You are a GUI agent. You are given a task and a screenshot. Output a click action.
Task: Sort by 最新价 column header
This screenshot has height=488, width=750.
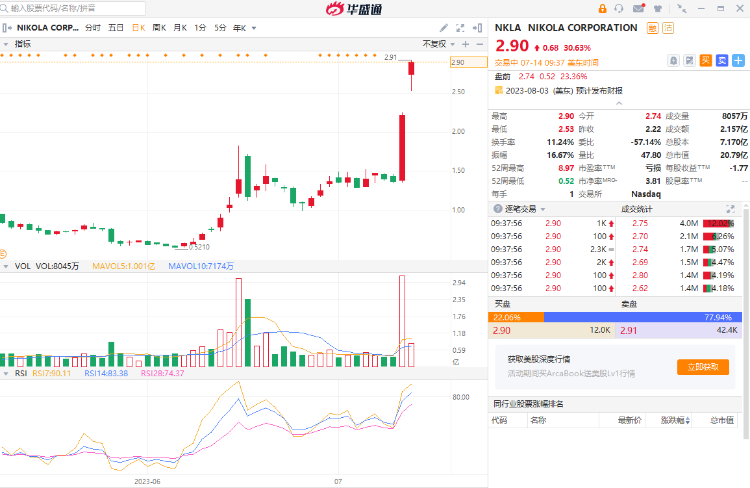point(629,420)
